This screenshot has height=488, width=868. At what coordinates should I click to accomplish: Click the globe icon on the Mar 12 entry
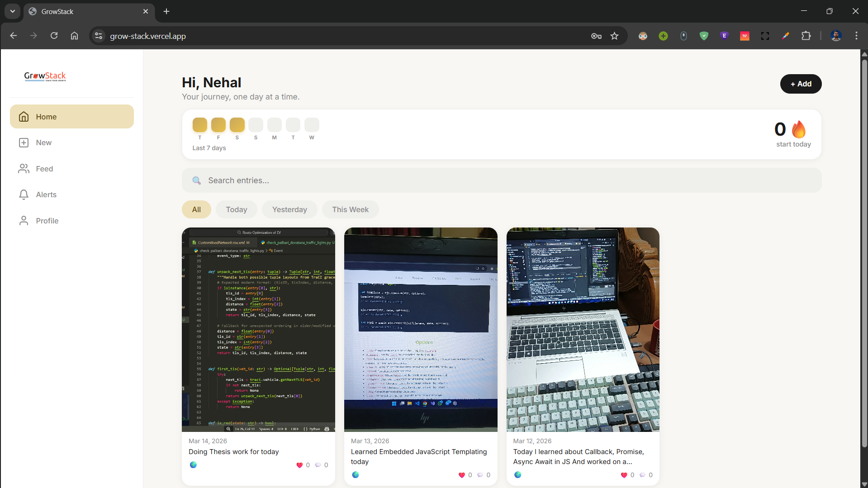(x=517, y=475)
